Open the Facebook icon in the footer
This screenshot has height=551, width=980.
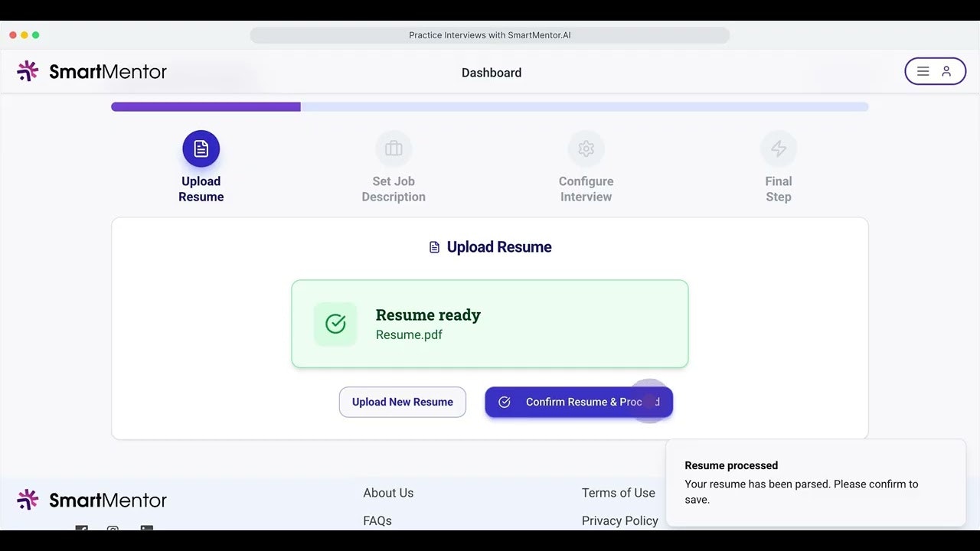pos(81,529)
